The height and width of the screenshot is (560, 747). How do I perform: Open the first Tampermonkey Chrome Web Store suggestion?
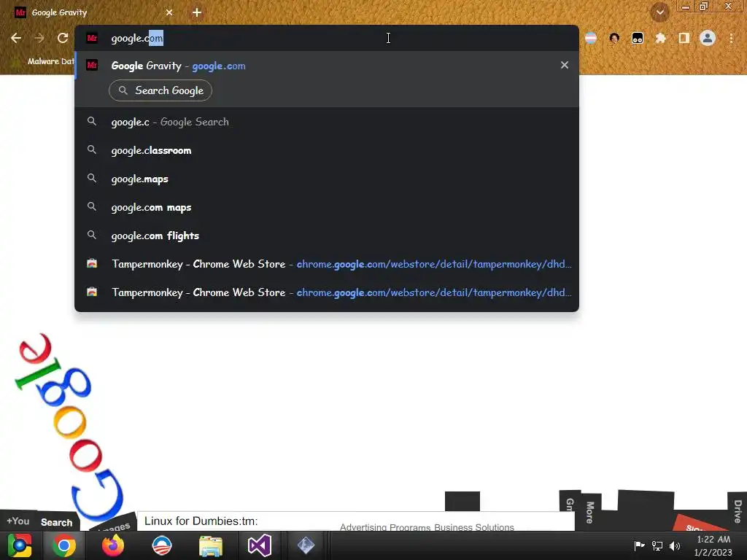327,264
